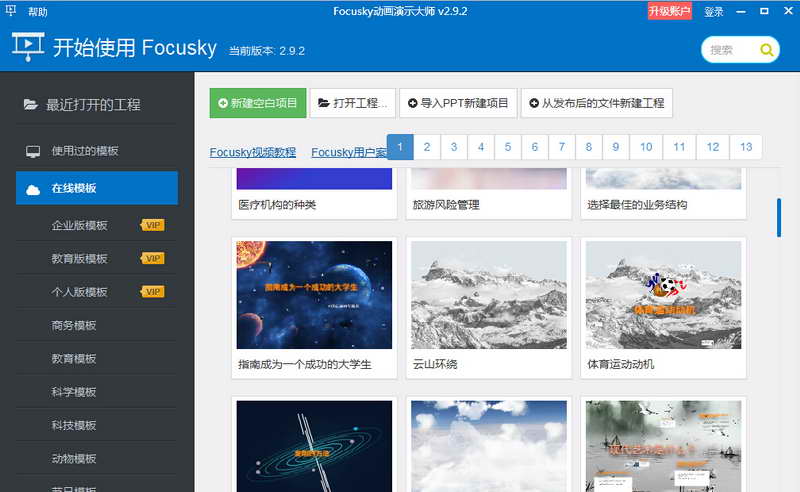Click the presentation icon in the title bar
Image resolution: width=800 pixels, height=492 pixels.
[x=10, y=10]
